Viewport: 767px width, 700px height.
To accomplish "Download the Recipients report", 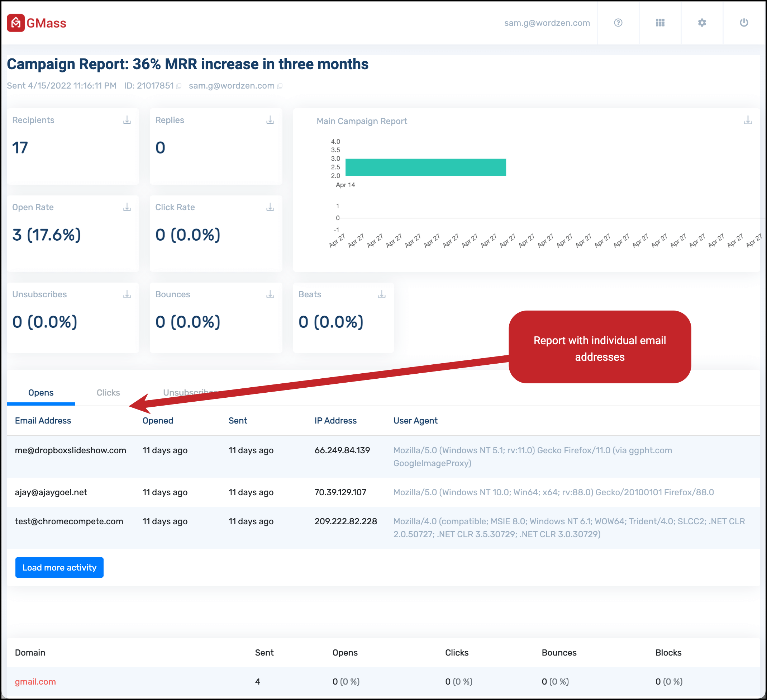I will tap(127, 120).
